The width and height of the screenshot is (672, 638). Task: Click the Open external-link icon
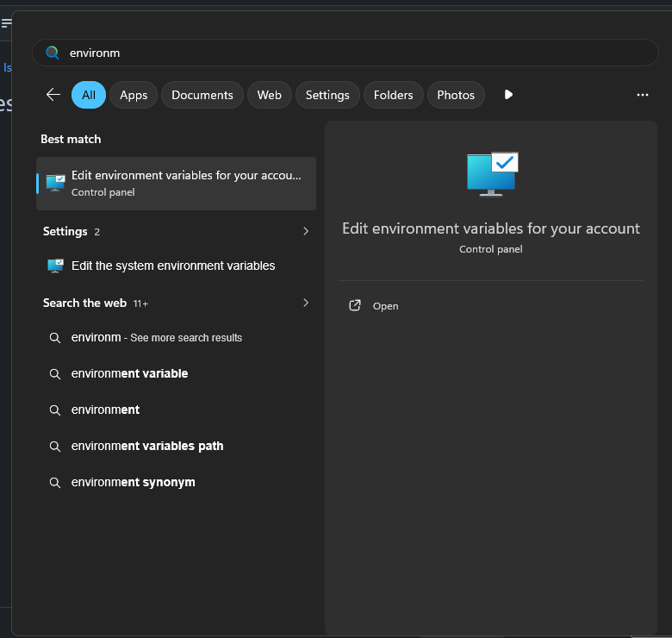tap(355, 305)
